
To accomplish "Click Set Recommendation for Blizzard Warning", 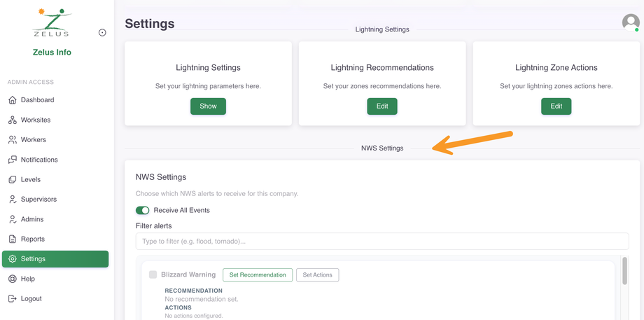I will pos(258,275).
